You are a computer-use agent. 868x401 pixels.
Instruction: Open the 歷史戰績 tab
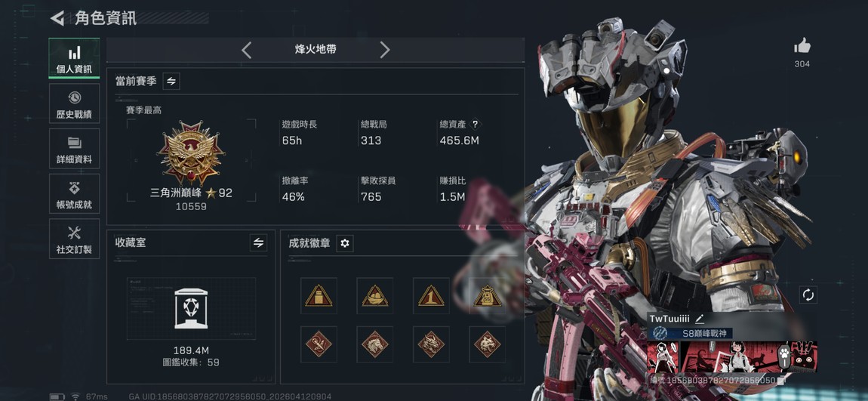point(74,103)
